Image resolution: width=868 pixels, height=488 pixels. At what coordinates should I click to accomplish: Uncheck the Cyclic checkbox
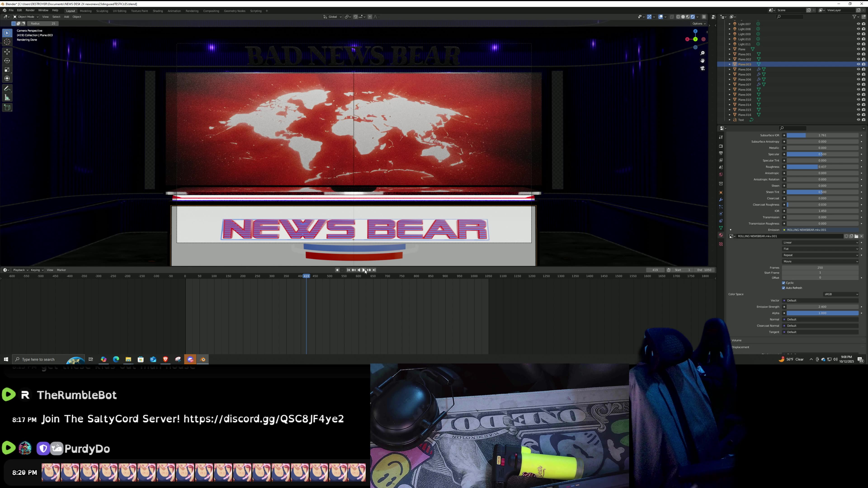point(783,283)
